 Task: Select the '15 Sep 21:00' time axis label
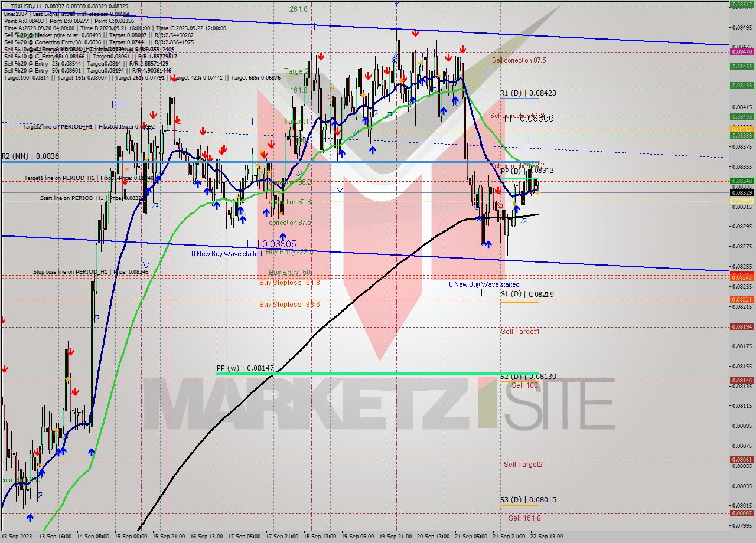169,537
